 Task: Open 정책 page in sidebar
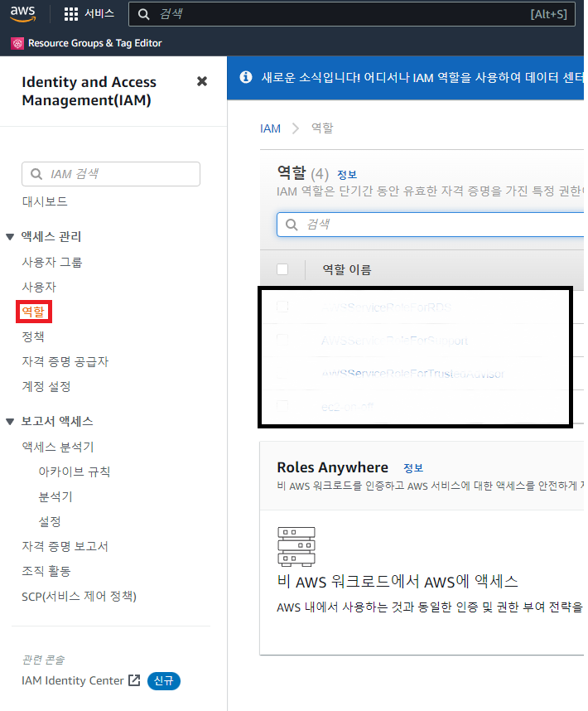click(x=33, y=336)
